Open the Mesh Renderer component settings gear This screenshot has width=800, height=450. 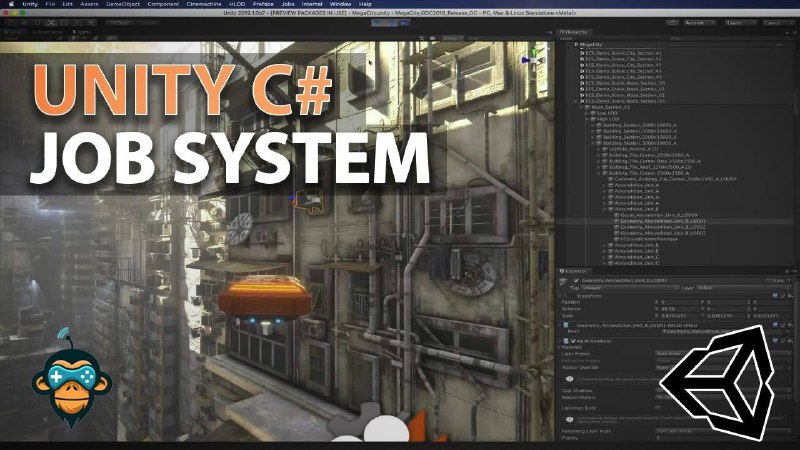(790, 341)
